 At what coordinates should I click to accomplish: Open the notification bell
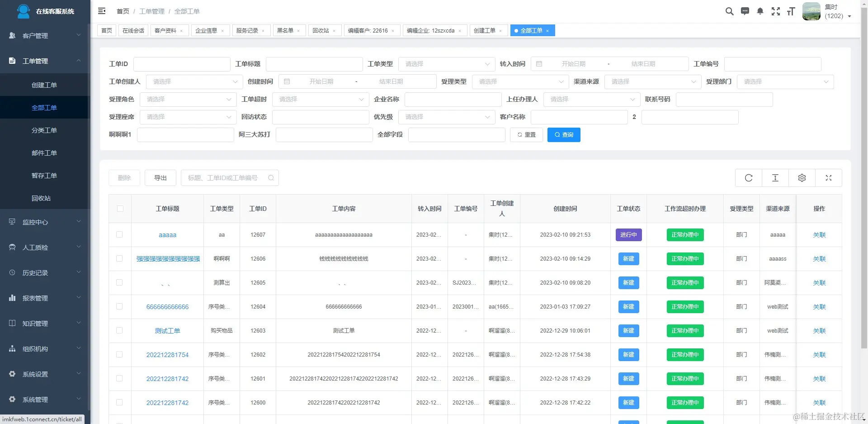(760, 11)
